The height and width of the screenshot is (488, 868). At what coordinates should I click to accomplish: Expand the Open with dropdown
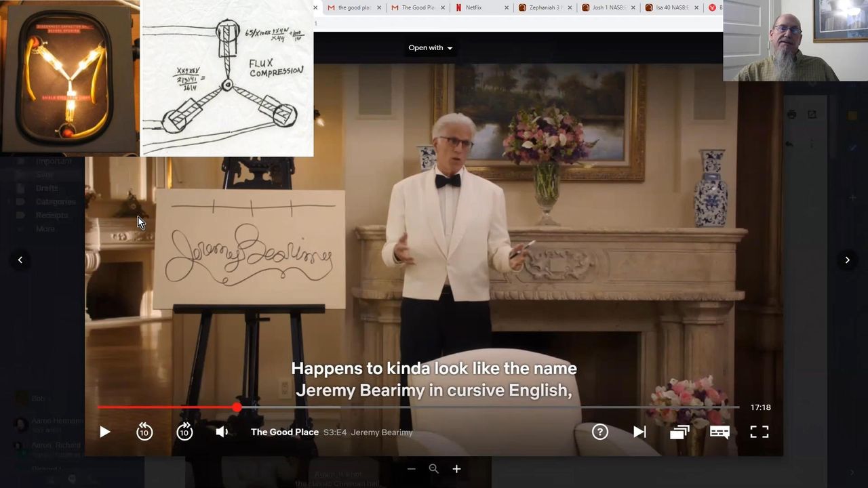[x=431, y=48]
